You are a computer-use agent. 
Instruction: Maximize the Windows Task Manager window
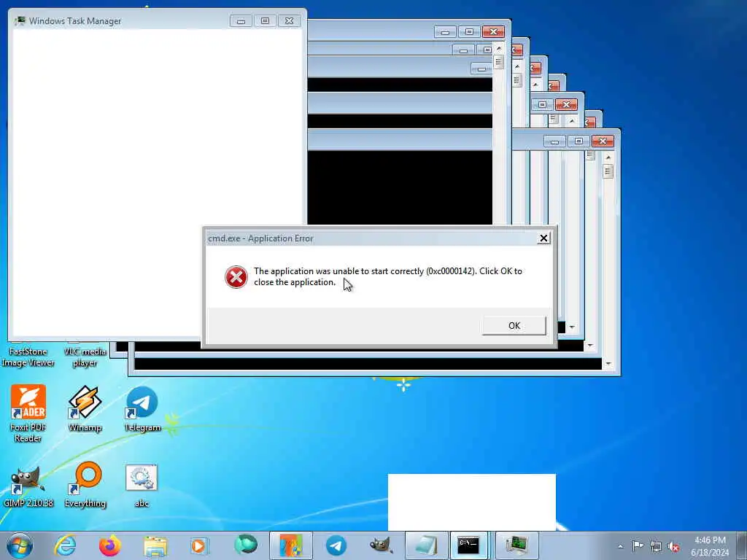pyautogui.click(x=266, y=21)
